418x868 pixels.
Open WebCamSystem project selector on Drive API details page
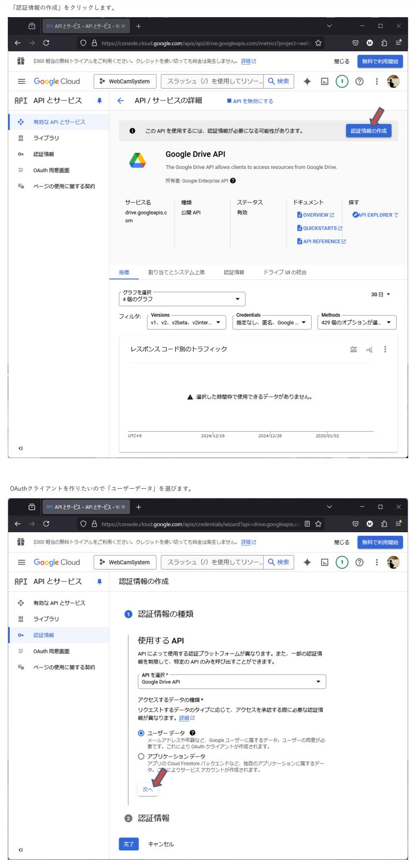(124, 81)
